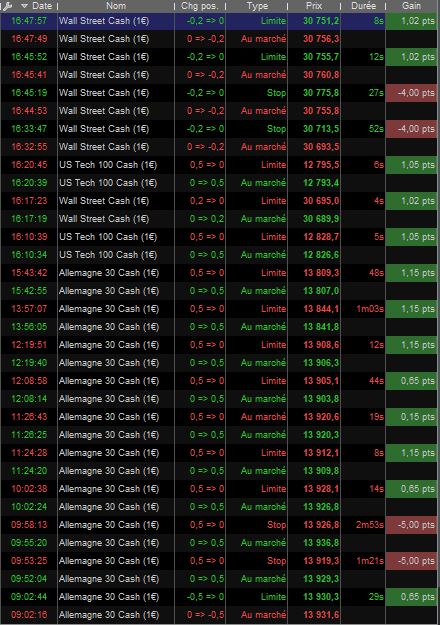This screenshot has height=625, width=440.
Task: Select Wall Street Cash at 16:44:53
Action: point(104,111)
